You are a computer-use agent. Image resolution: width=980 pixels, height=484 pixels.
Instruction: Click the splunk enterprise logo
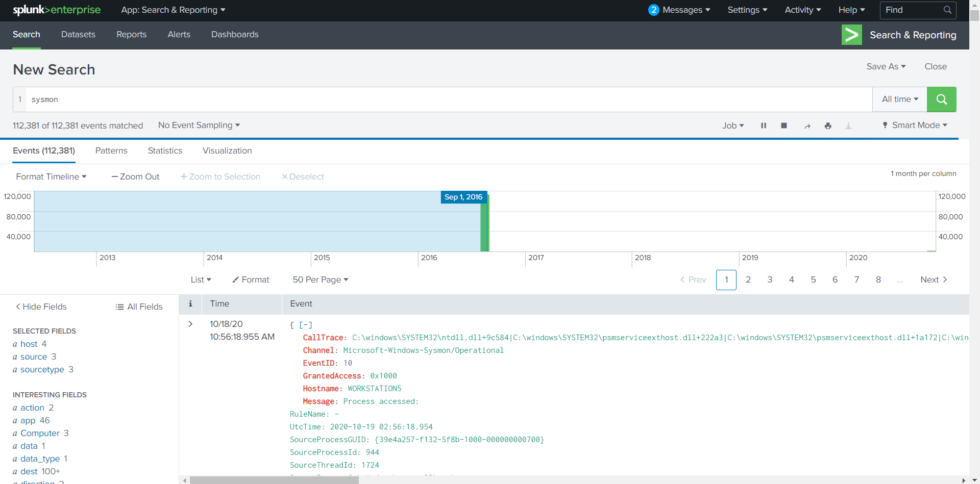click(56, 10)
